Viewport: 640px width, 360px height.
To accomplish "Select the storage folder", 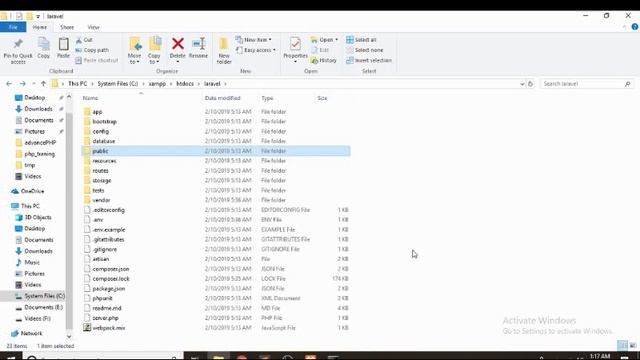I will pyautogui.click(x=216, y=180).
